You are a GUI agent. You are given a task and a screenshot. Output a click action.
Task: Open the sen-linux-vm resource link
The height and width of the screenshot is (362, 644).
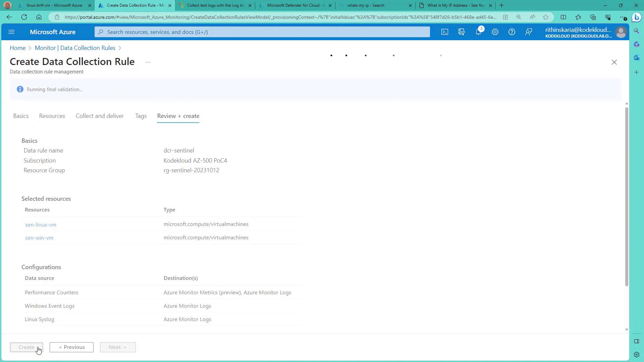(41, 225)
